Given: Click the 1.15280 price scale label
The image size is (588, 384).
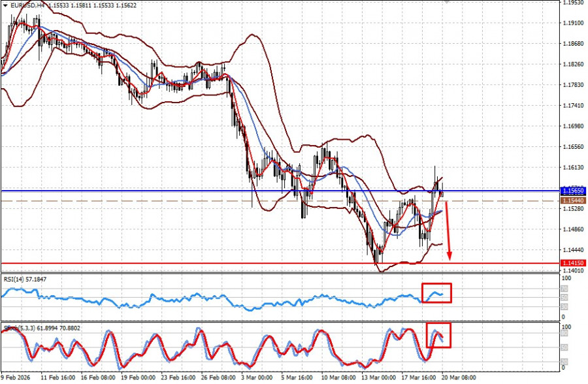Looking at the screenshot, I should (574, 208).
